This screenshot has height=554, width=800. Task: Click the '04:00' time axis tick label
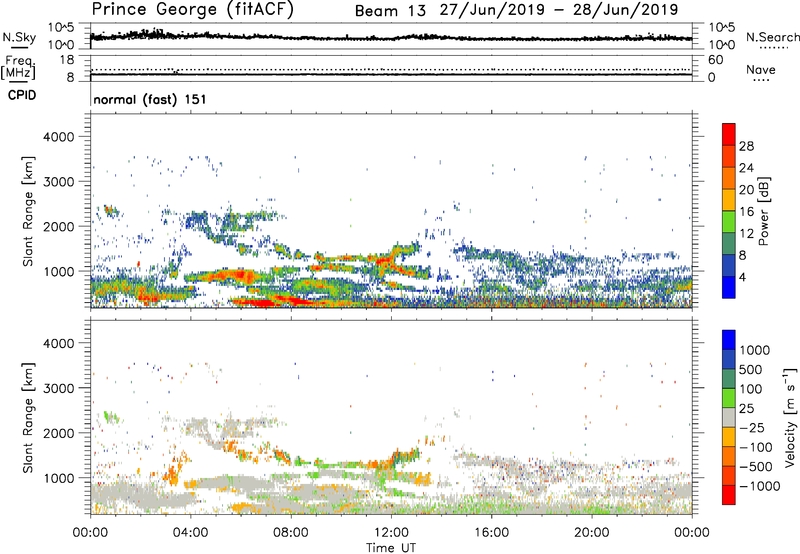(190, 533)
